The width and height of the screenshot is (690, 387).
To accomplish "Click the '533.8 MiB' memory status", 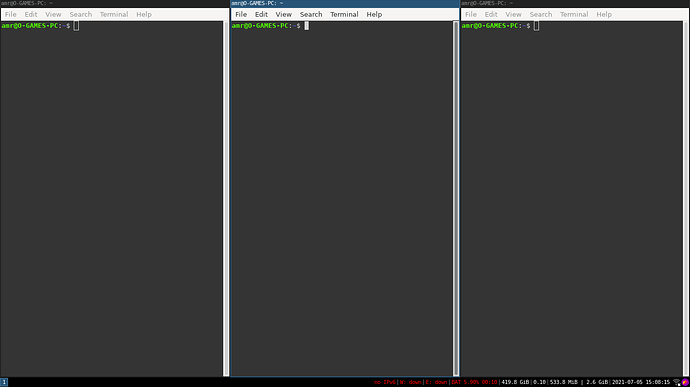I will point(564,382).
